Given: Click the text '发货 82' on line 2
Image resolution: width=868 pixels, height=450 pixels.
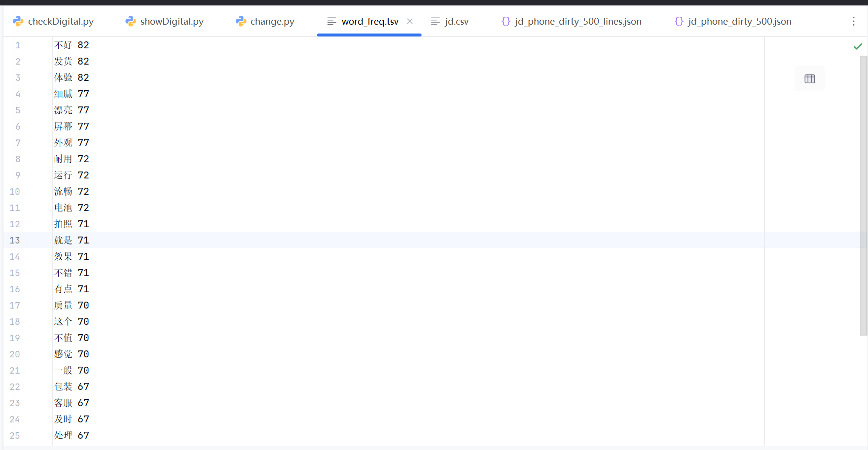Looking at the screenshot, I should coord(72,62).
